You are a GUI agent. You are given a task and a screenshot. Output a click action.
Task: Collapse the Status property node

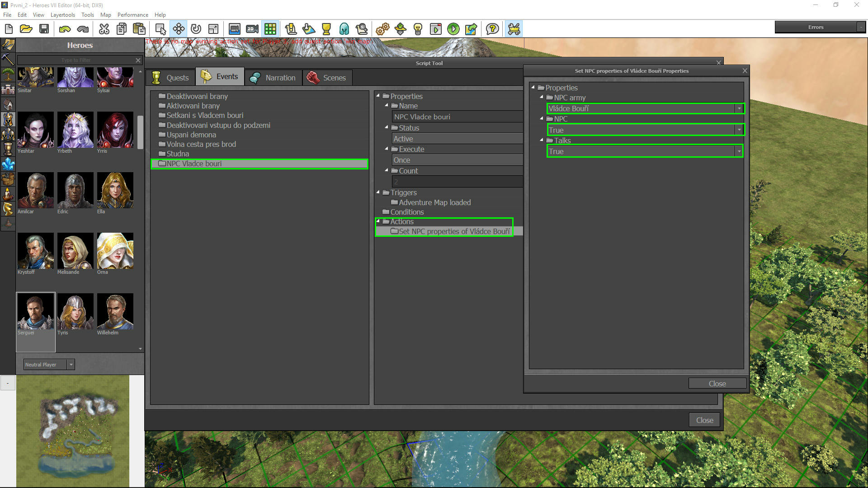coord(387,127)
